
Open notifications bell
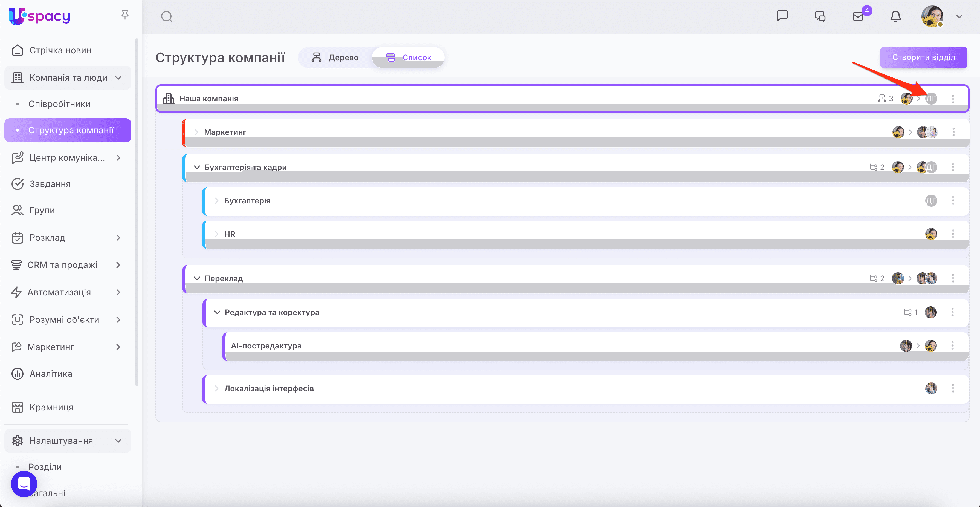(895, 16)
